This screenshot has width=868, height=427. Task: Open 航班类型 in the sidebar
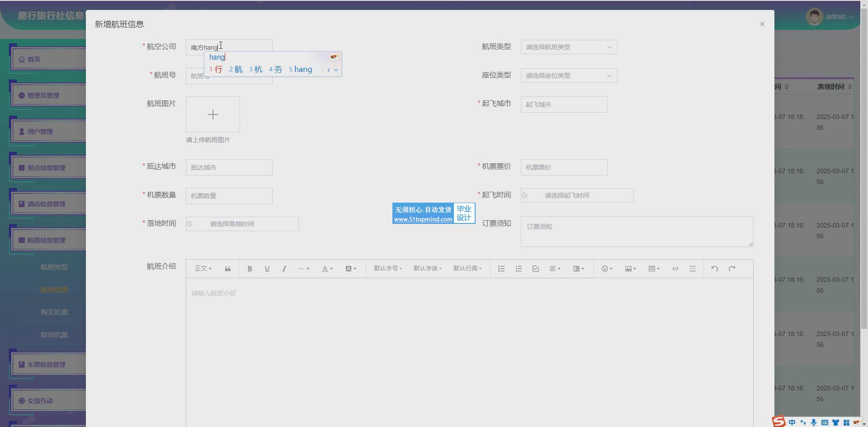54,267
